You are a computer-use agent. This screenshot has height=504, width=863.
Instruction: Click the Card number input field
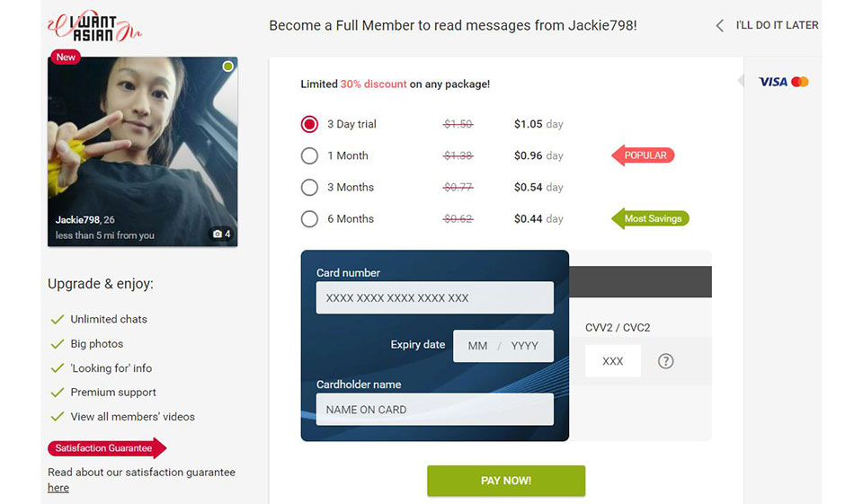[435, 297]
